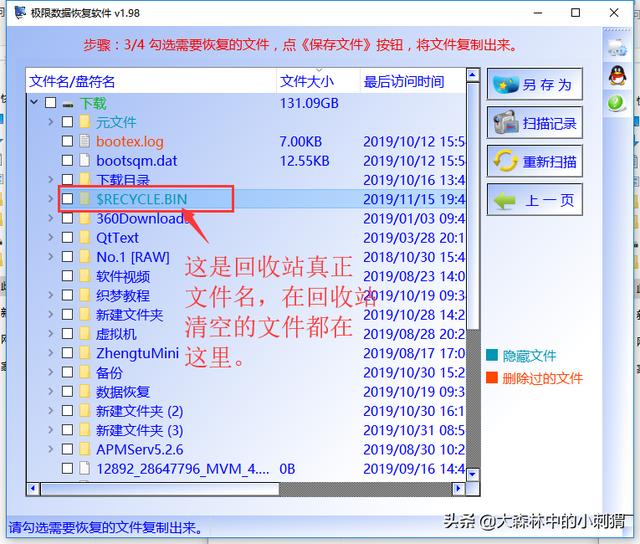Open 扫描记录 scan records
Image resolution: width=640 pixels, height=544 pixels.
coord(534,122)
